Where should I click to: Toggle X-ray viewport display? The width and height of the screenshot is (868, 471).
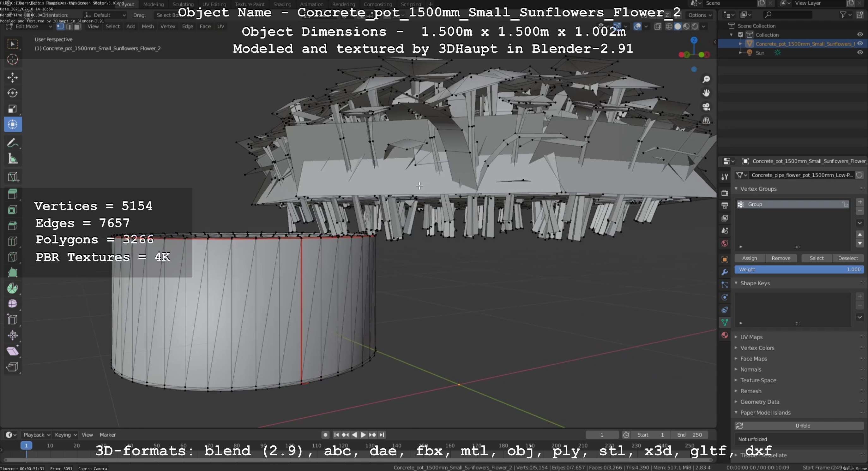657,27
